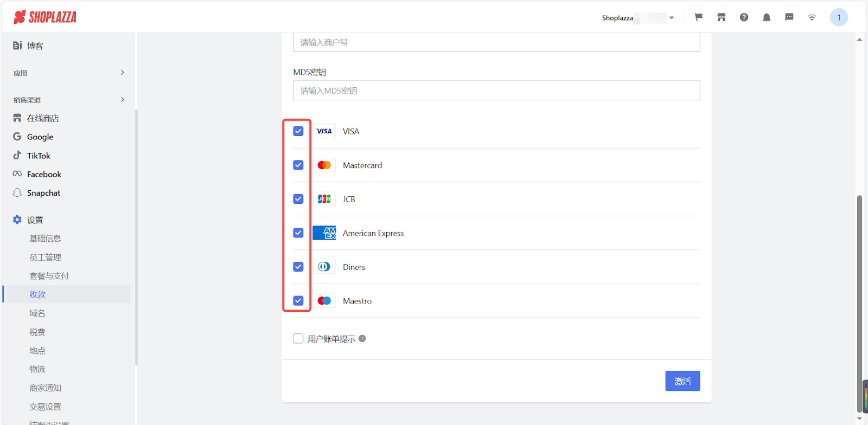The image size is (868, 425).
Task: Click the 激活 button
Action: pos(682,381)
